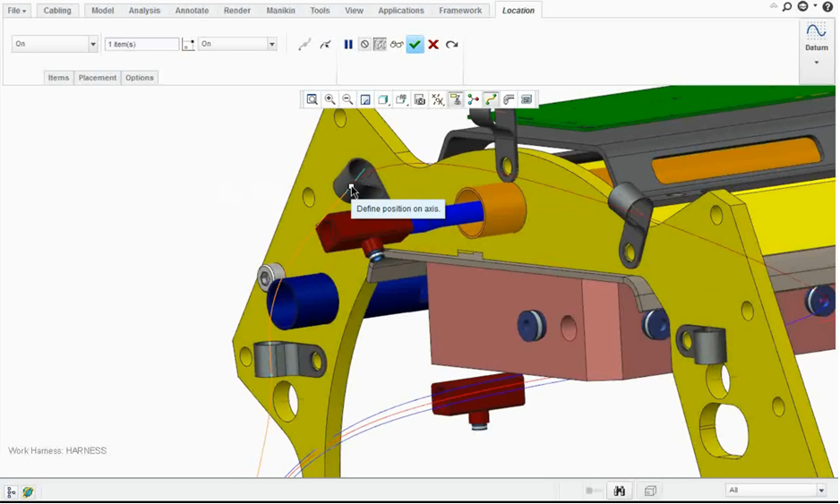This screenshot has height=504, width=840.
Task: Click the 'Work Harness: HARNESS' label
Action: point(57,451)
